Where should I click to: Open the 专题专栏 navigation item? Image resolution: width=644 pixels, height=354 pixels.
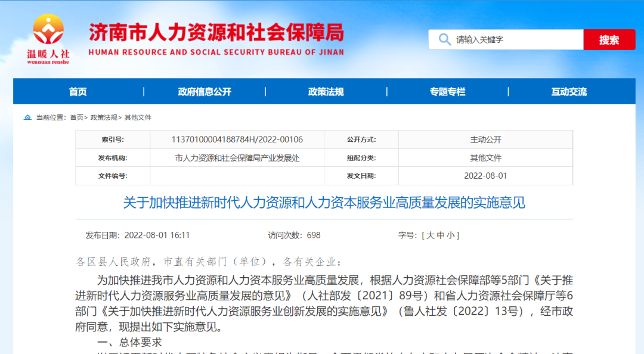pyautogui.click(x=448, y=92)
